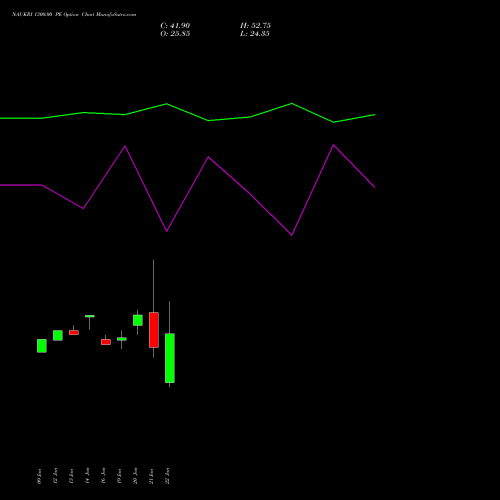The height and width of the screenshot is (500, 500).
Task: Select the 22 Jan date label
Action: pos(167,476)
